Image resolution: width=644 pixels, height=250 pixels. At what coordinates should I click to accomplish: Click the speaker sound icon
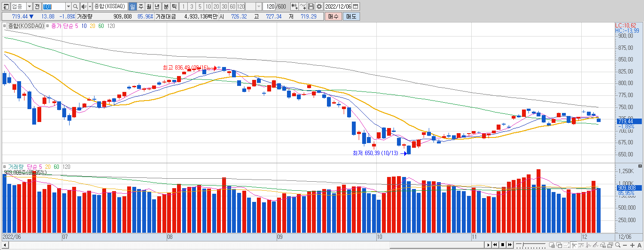[x=84, y=6]
